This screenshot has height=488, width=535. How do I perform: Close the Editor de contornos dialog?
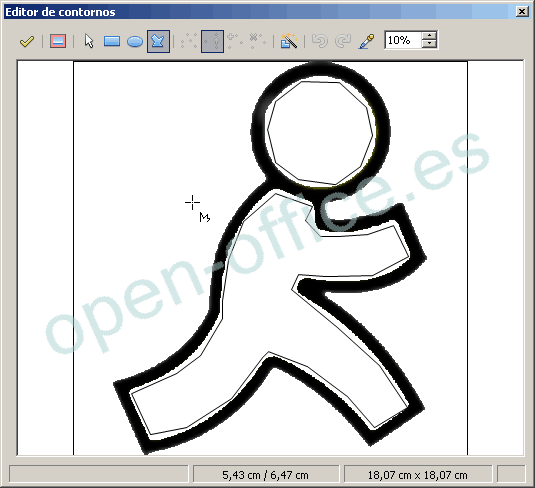pos(522,12)
